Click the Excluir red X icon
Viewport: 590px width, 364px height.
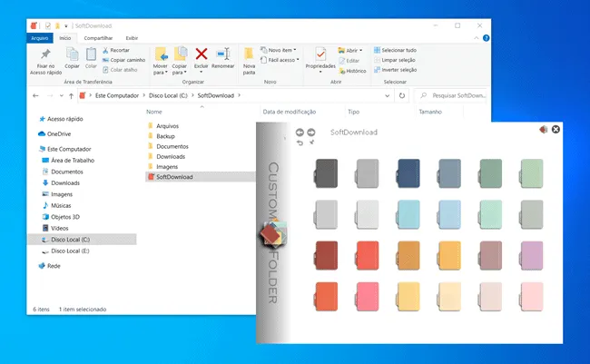pyautogui.click(x=202, y=54)
